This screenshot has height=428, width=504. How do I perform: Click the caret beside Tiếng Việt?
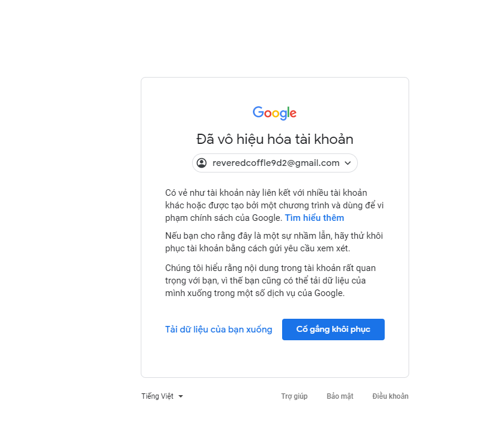pyautogui.click(x=180, y=396)
